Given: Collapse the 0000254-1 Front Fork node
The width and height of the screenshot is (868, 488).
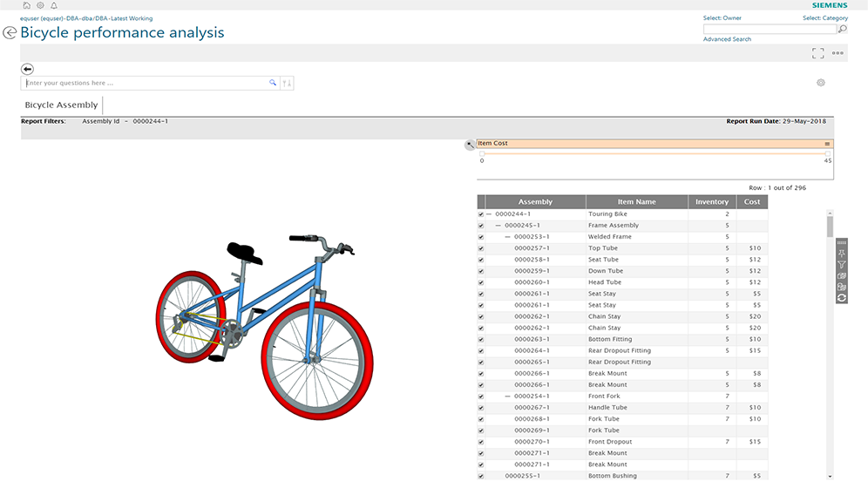Looking at the screenshot, I should click(507, 396).
